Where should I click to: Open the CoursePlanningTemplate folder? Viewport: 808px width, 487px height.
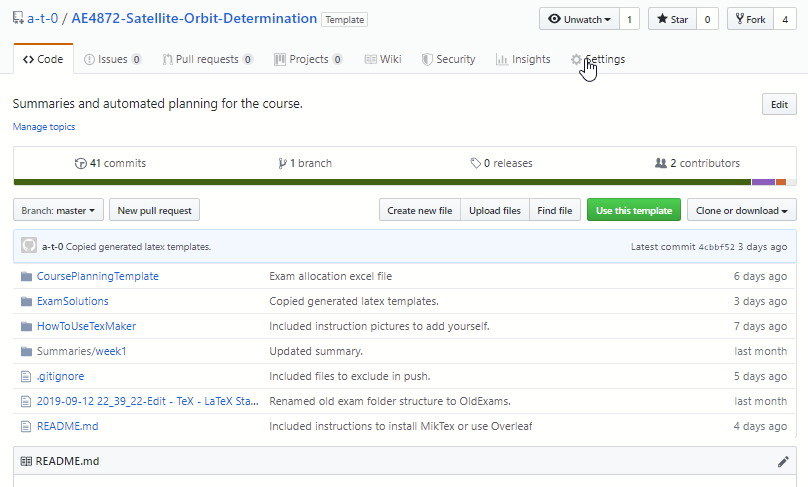97,276
